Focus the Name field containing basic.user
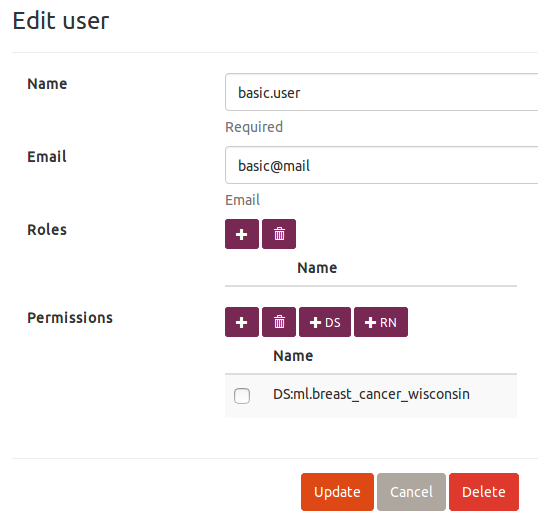The image size is (538, 525). pyautogui.click(x=382, y=92)
